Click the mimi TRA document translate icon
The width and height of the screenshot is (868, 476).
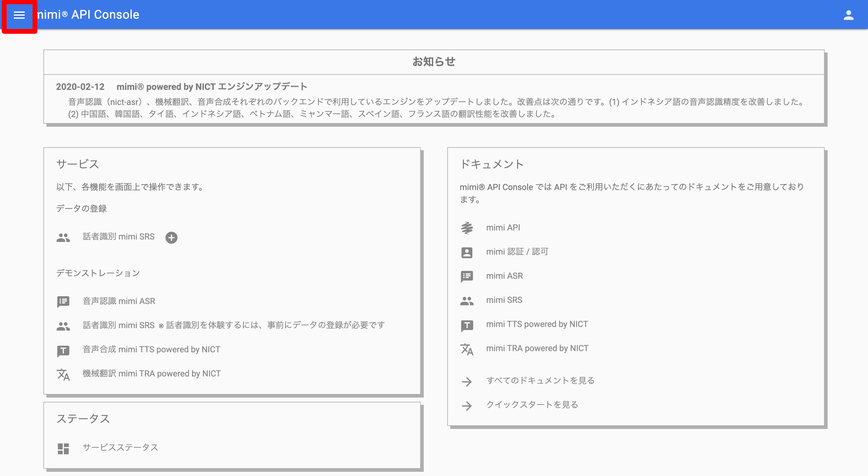point(467,349)
